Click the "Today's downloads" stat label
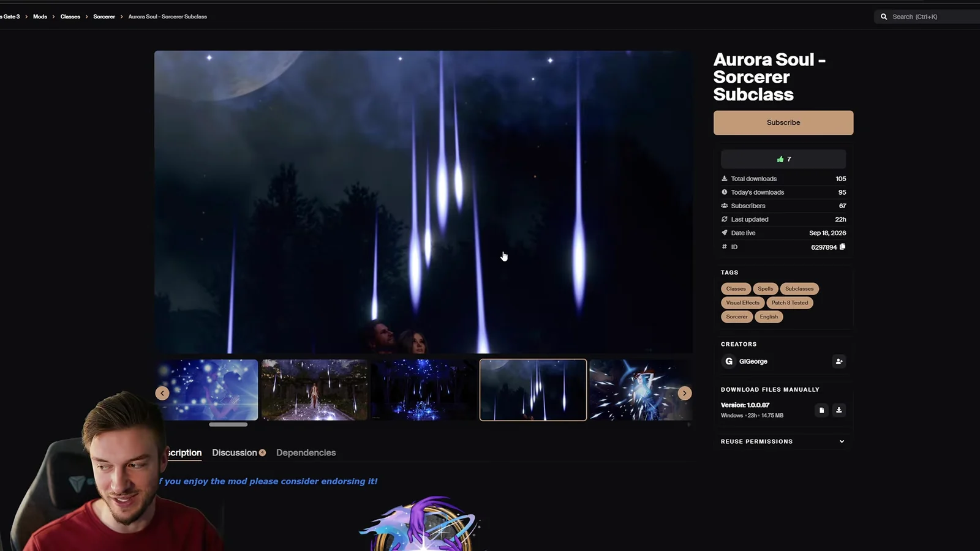This screenshot has width=980, height=551. [757, 192]
